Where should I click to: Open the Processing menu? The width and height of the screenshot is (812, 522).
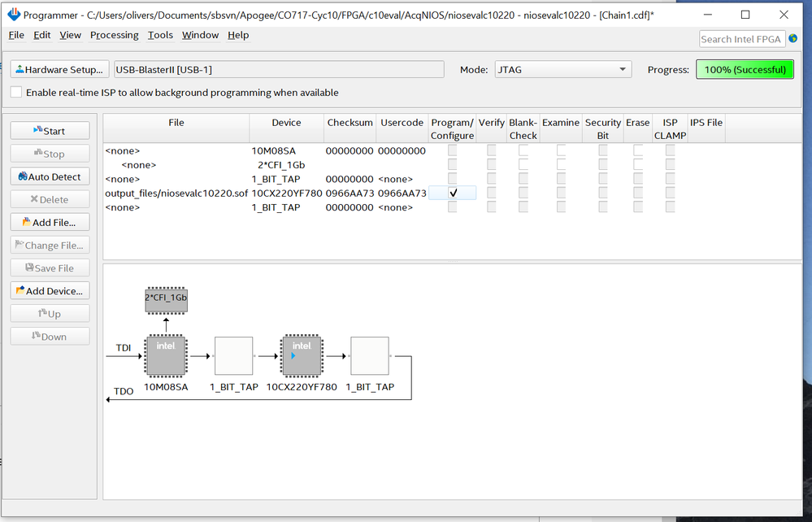pyautogui.click(x=114, y=35)
